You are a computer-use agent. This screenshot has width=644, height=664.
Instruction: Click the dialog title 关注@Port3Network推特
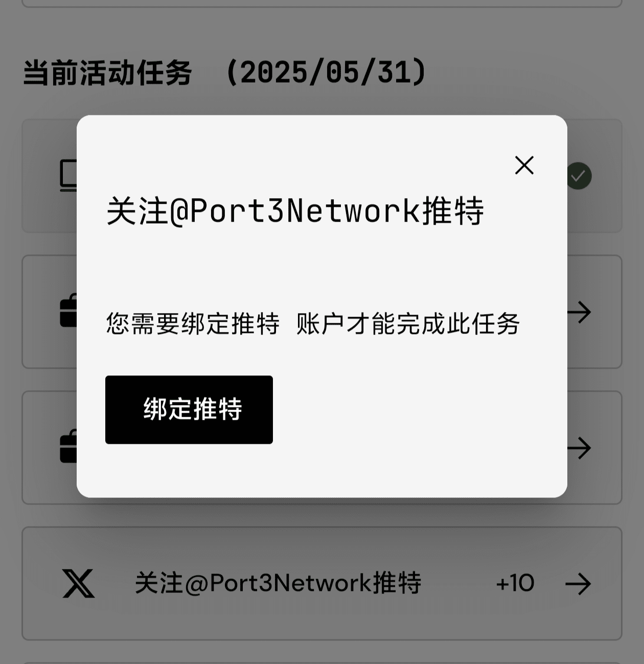click(295, 210)
